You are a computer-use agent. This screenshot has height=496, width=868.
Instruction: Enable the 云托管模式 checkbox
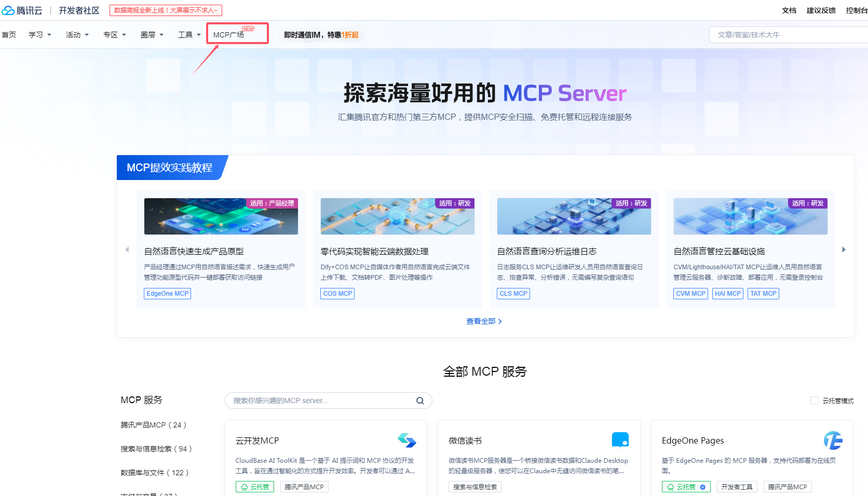(815, 401)
